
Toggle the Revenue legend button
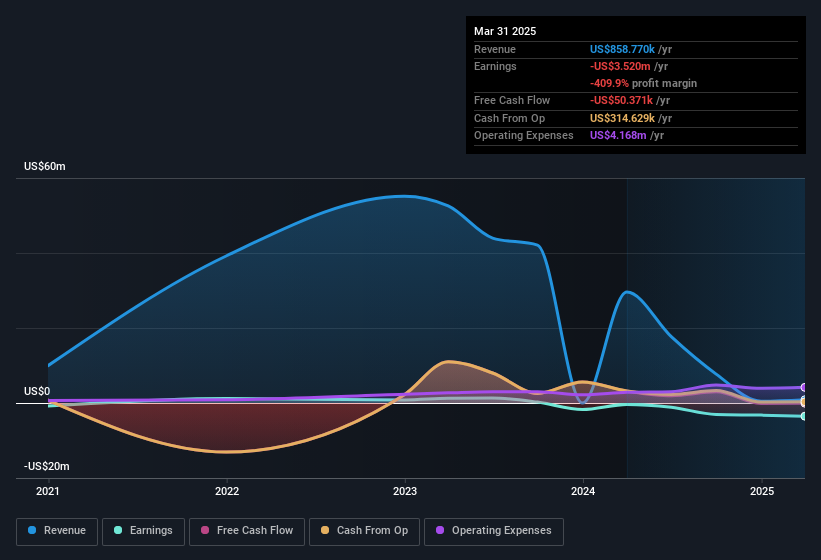(x=57, y=532)
